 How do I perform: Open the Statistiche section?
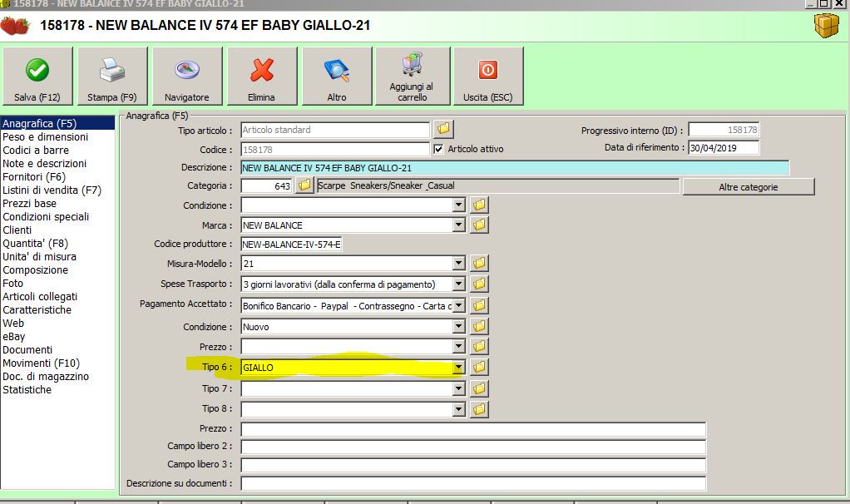pyautogui.click(x=27, y=389)
